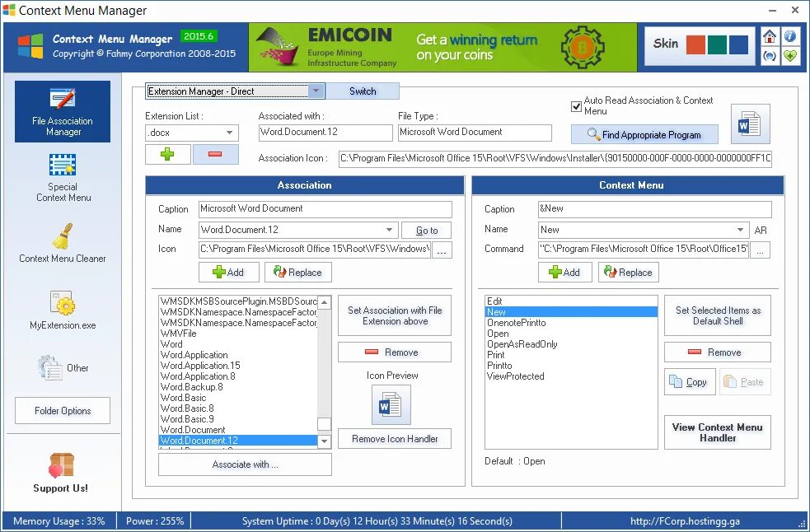Click the FCorp.hostingg.ga link in status bar
This screenshot has width=810, height=532.
(686, 521)
